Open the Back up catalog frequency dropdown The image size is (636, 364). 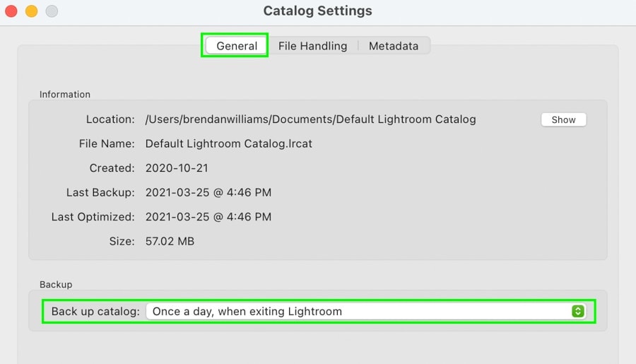point(366,311)
